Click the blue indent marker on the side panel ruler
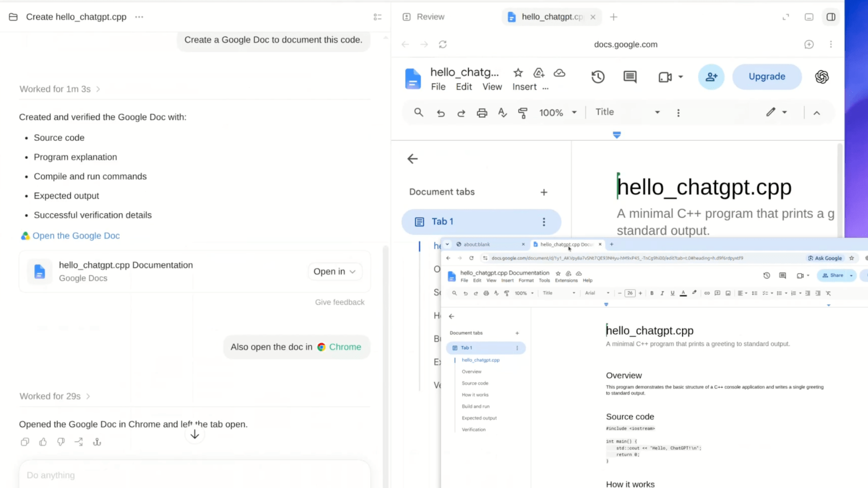Screen dimensions: 868x488 pos(617,135)
